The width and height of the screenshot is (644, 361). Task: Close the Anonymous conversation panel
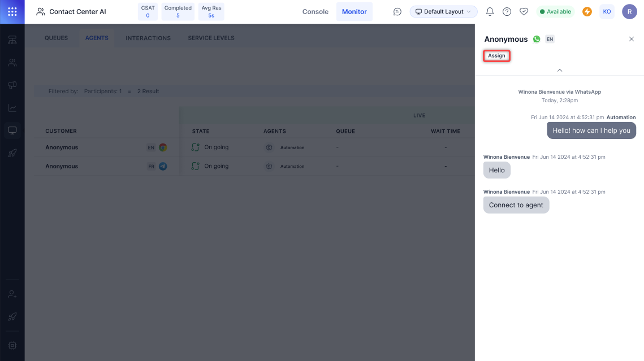(x=632, y=39)
